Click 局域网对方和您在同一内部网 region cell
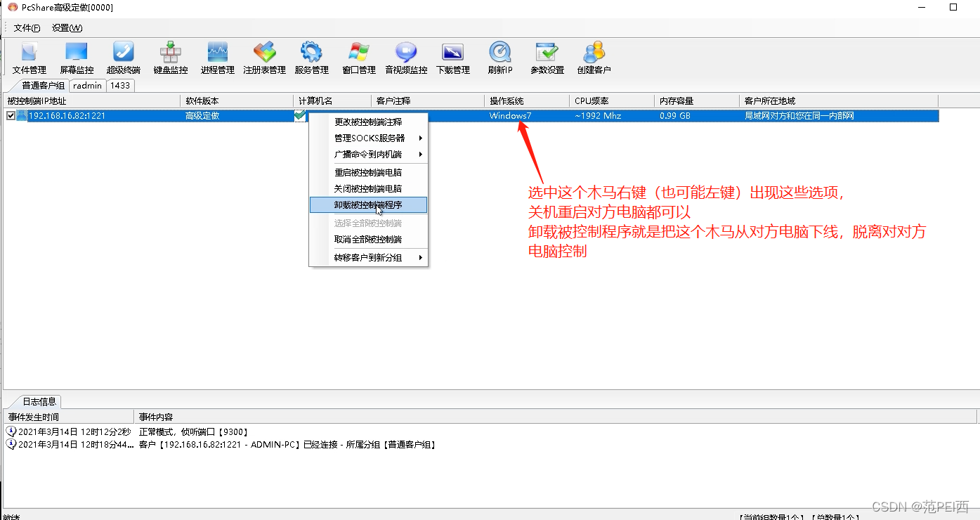 click(799, 116)
